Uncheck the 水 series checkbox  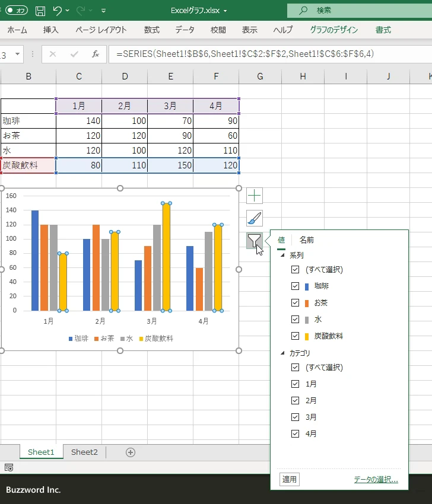[x=295, y=320]
